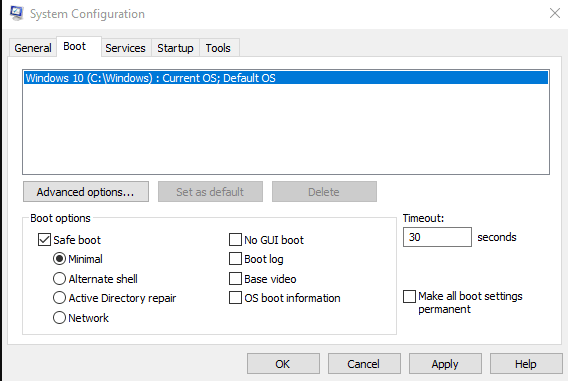Screen dimensions: 568x381
Task: Click the Delete boot entry button
Action: tap(324, 192)
